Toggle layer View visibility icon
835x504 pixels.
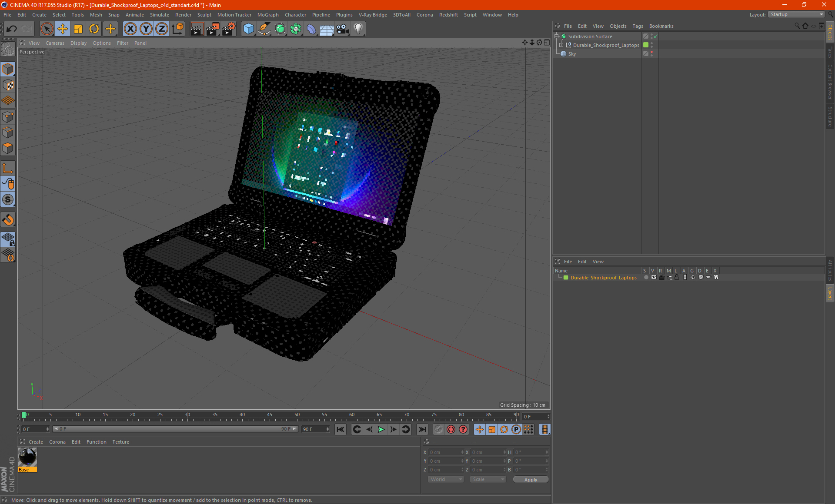pos(654,277)
